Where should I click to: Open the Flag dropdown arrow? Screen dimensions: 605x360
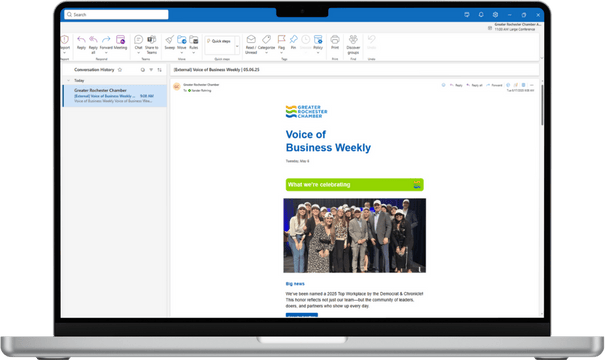(281, 53)
